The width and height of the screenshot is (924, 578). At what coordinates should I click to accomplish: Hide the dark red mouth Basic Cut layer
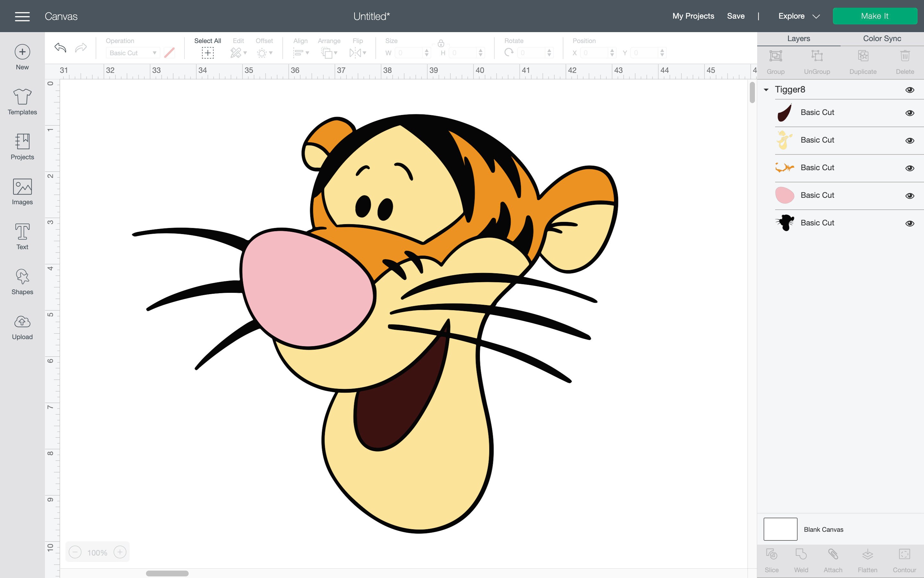click(x=910, y=113)
